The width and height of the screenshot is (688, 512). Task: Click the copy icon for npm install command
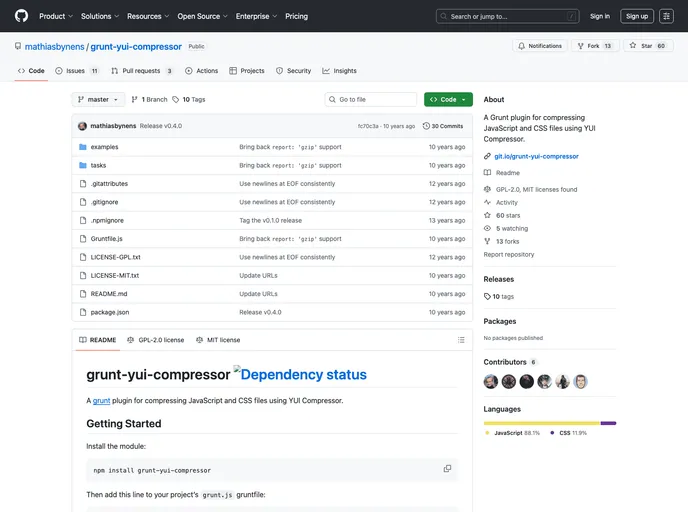447,469
